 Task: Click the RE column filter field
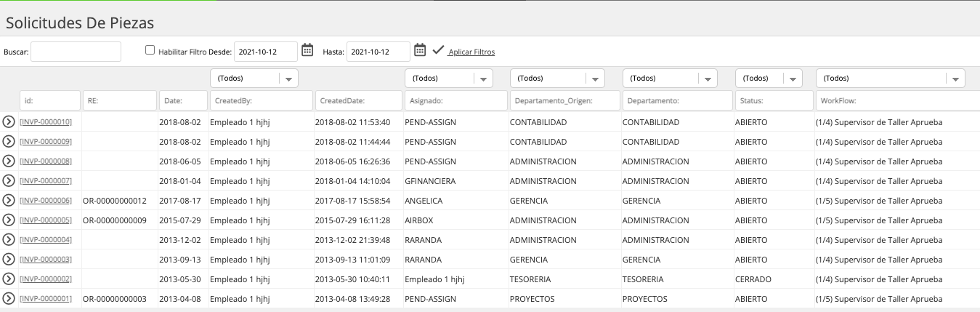119,100
